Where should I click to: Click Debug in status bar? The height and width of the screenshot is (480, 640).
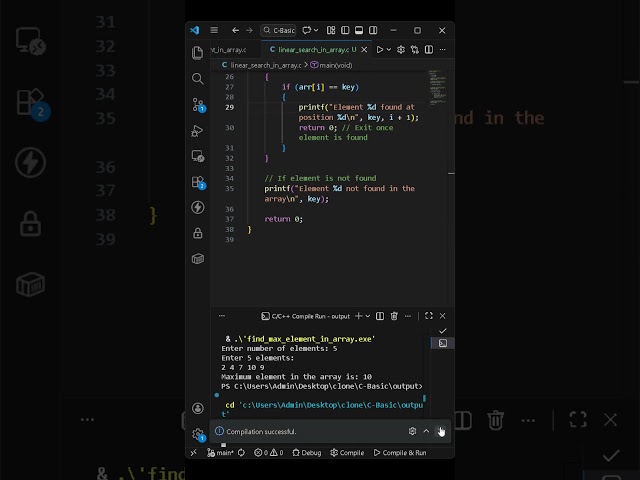[x=307, y=453]
